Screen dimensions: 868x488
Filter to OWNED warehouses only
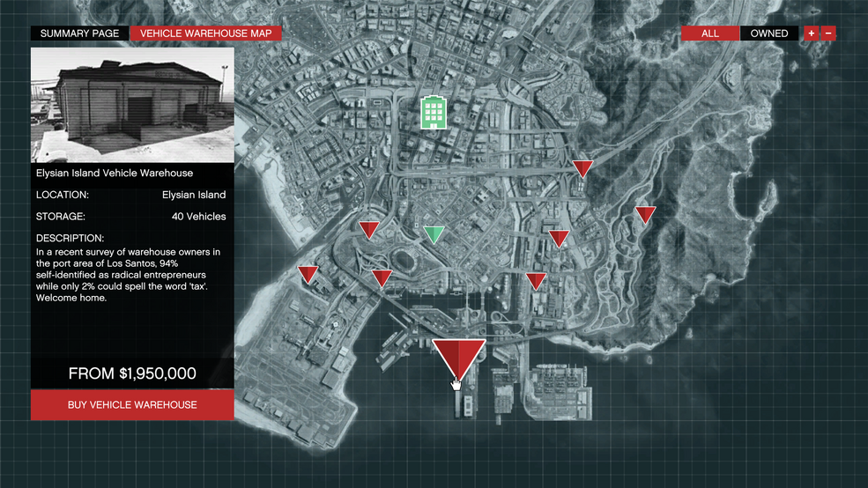click(x=769, y=33)
